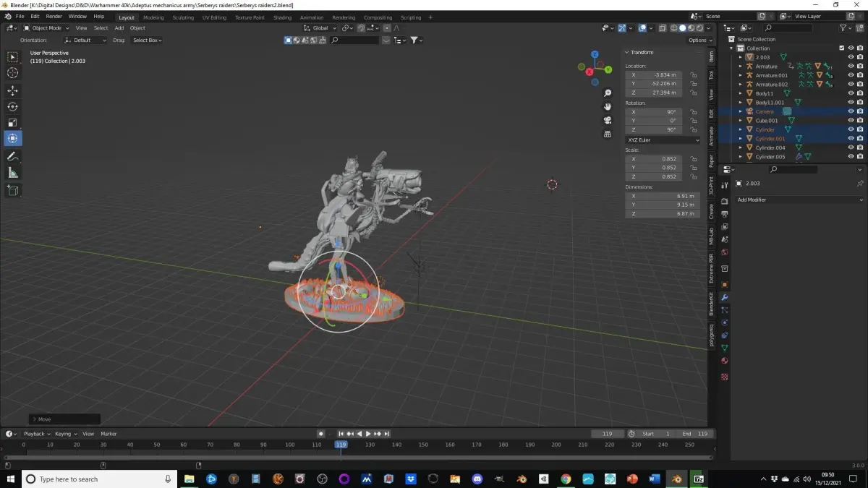Select the Measure tool
Viewport: 868px width, 488px height.
point(12,173)
